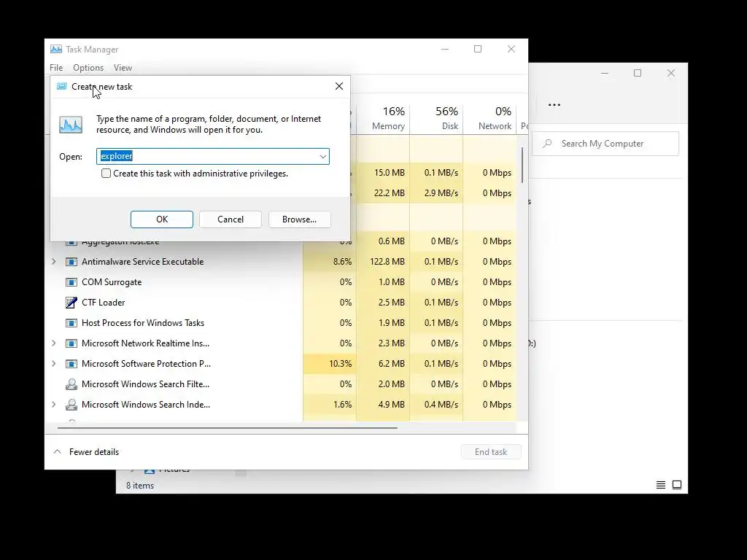
Task: Click the Microsoft Network Realtime Inspection icon
Action: (x=71, y=343)
